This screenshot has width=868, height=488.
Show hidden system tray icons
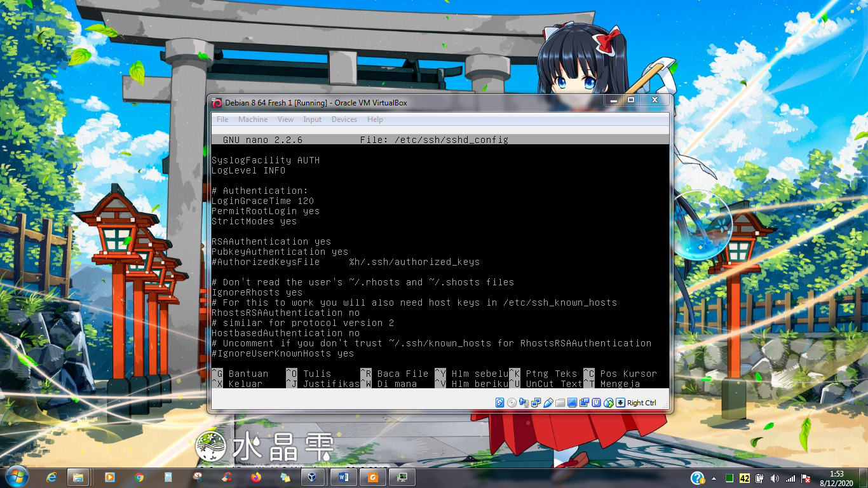[714, 478]
